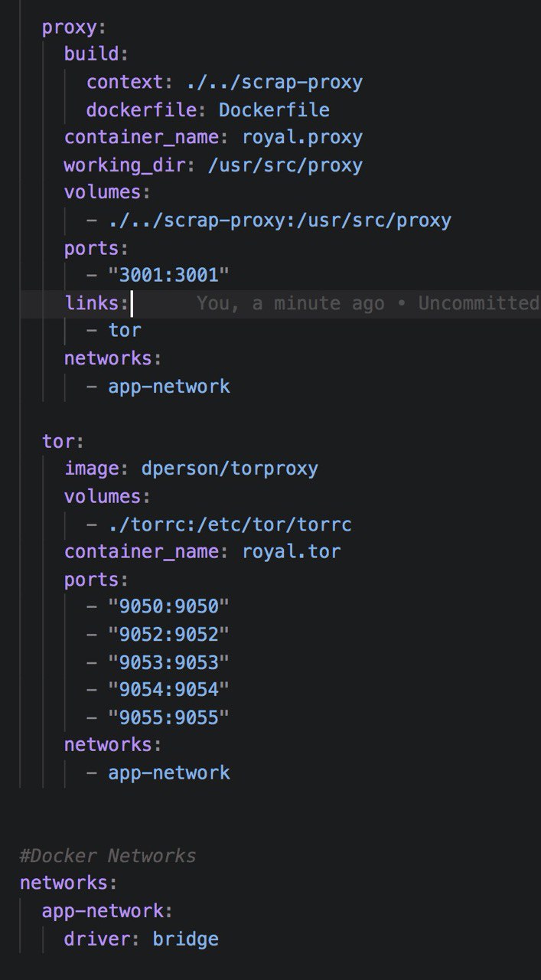Click the blame annotation "You, a minute ago"
Screen dimensions: 541x980
click(x=291, y=303)
